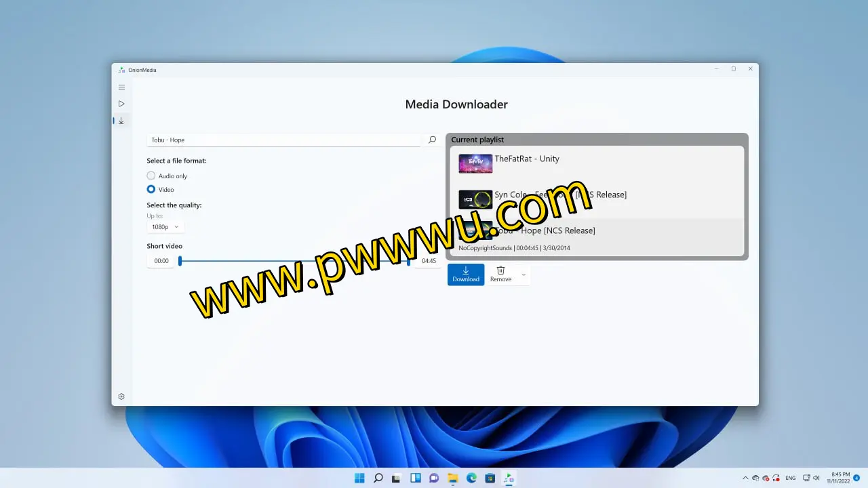Click the Download button
868x488 pixels.
click(466, 274)
